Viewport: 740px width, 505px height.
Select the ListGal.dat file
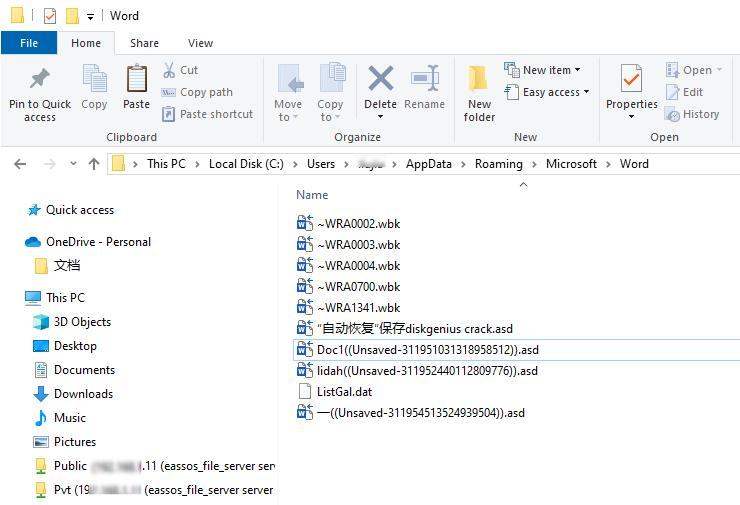(x=335, y=392)
